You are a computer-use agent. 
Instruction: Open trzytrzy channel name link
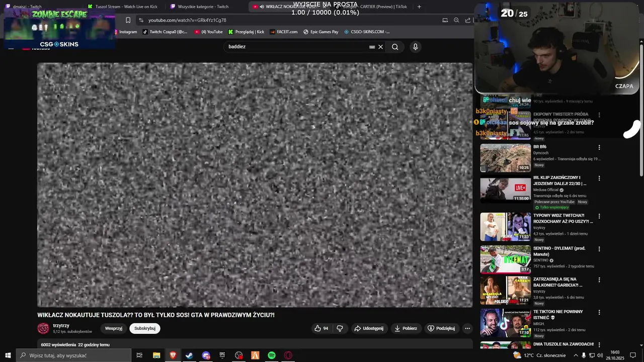tap(61, 325)
